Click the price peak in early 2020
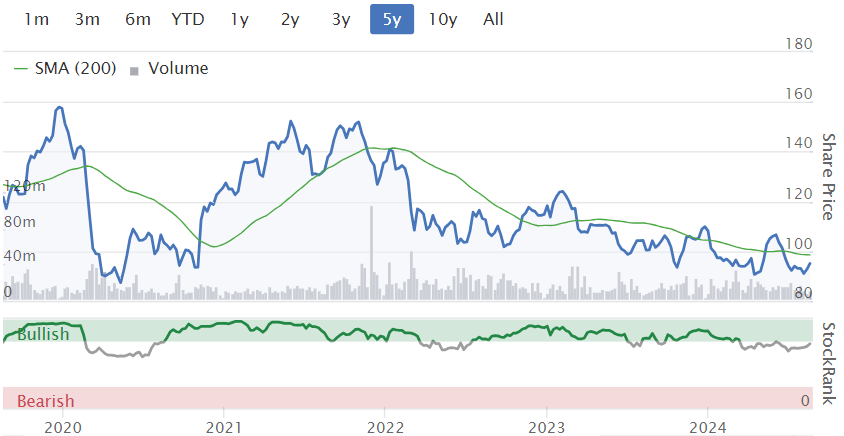 [x=59, y=108]
